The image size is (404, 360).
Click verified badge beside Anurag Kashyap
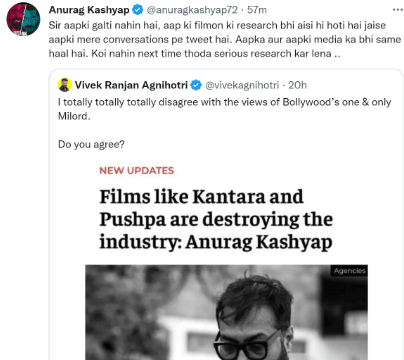pyautogui.click(x=137, y=10)
